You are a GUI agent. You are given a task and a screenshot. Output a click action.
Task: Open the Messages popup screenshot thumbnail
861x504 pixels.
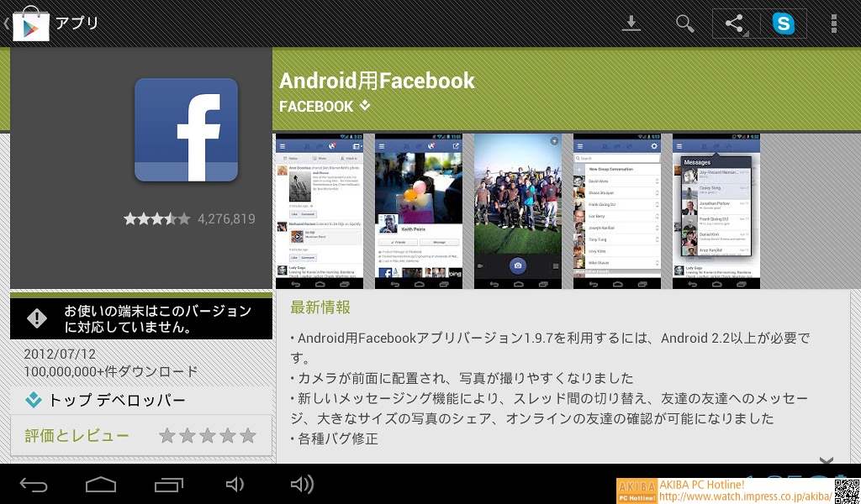(716, 211)
